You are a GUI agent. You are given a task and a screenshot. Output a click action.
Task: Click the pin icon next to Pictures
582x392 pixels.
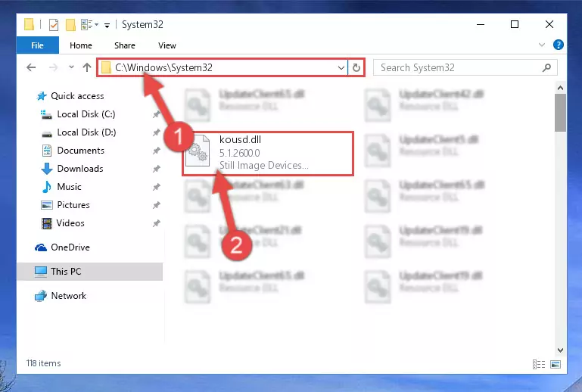pyautogui.click(x=156, y=205)
